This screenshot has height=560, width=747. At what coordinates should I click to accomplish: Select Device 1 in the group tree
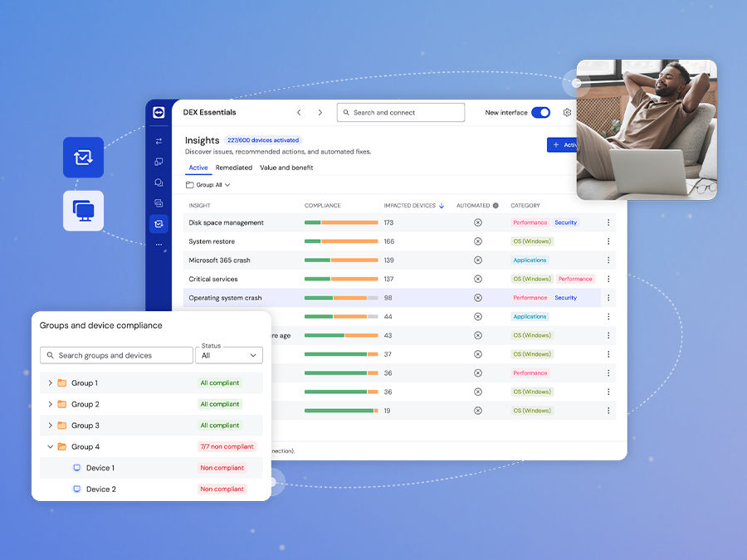coord(100,468)
